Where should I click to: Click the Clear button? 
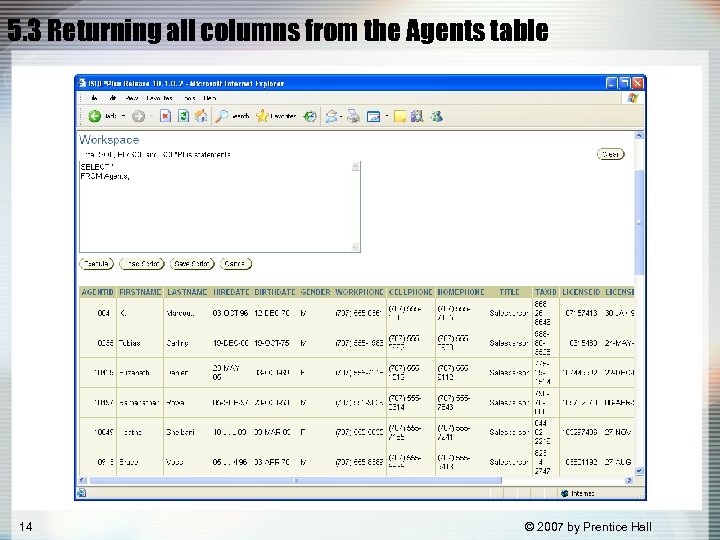(610, 154)
